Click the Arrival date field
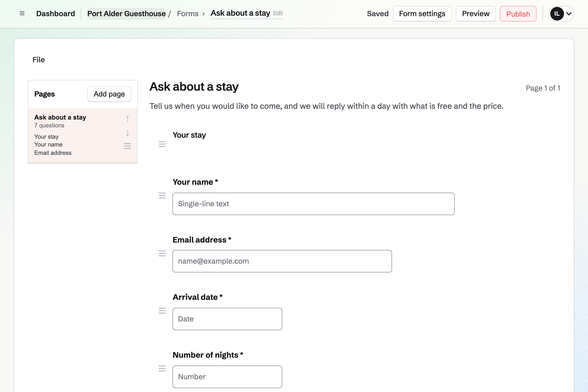 pos(227,319)
